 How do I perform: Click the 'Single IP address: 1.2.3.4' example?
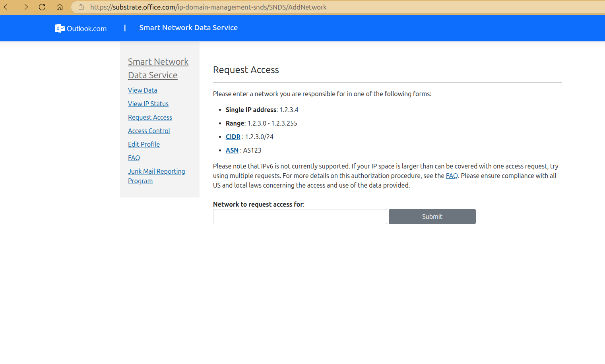point(262,110)
